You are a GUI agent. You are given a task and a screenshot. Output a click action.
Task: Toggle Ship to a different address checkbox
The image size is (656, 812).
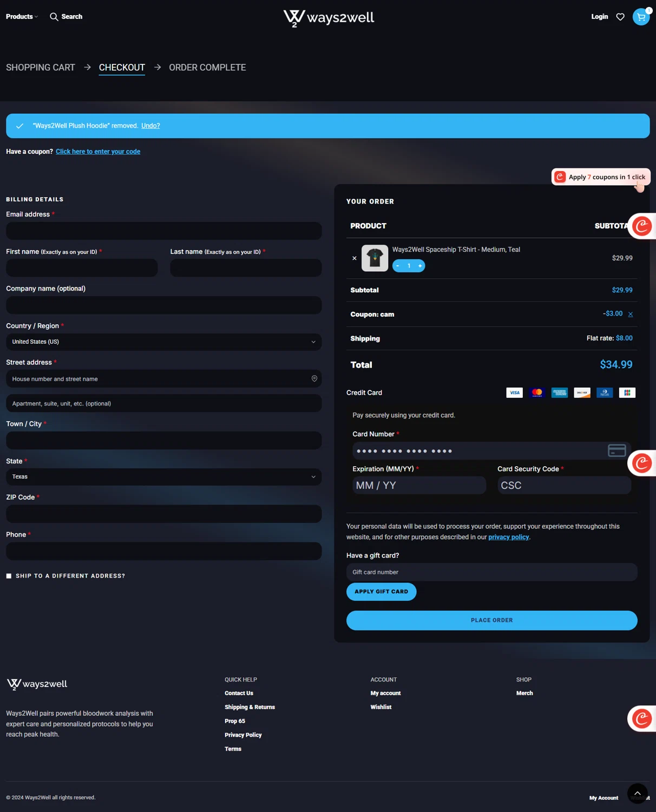(9, 576)
